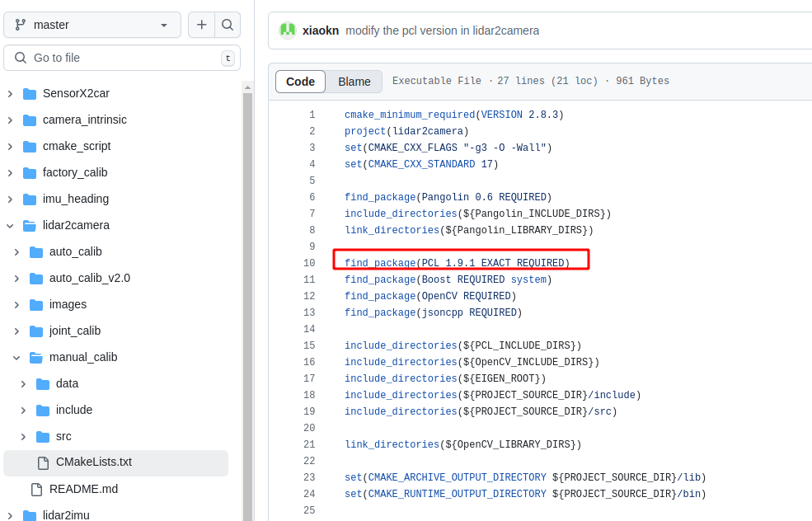
Task: Open the master branch dropdown
Action: click(x=92, y=25)
